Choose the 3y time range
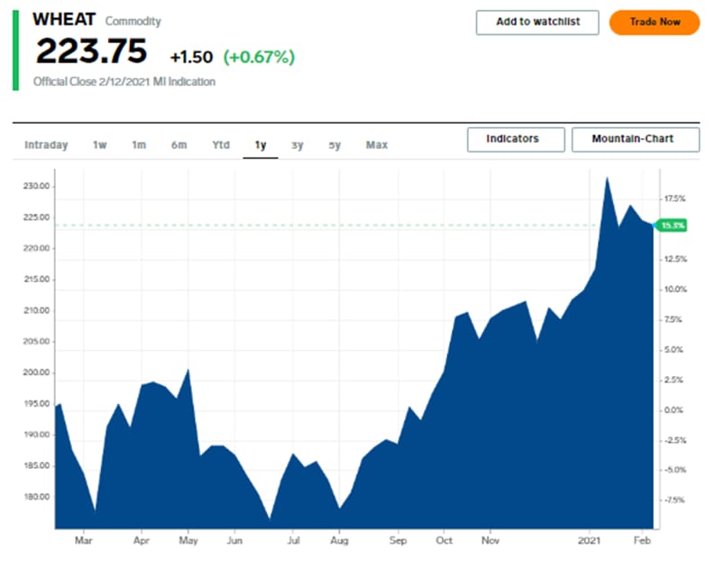Image resolution: width=724 pixels, height=588 pixels. click(x=298, y=145)
